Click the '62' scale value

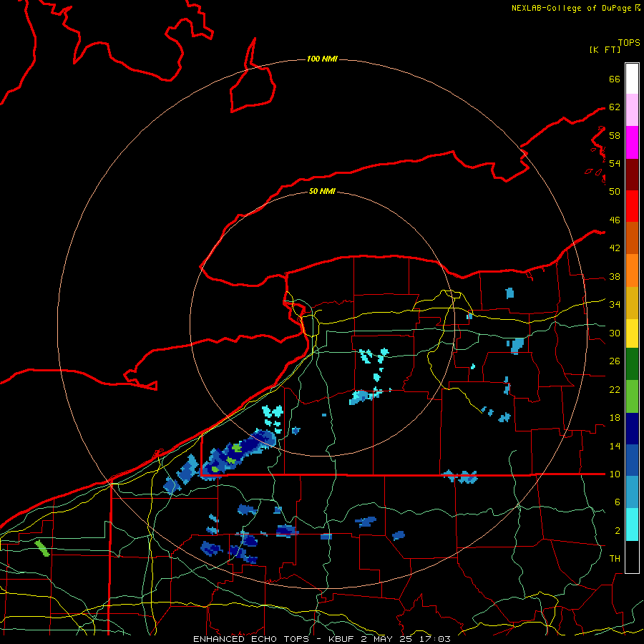(615, 107)
